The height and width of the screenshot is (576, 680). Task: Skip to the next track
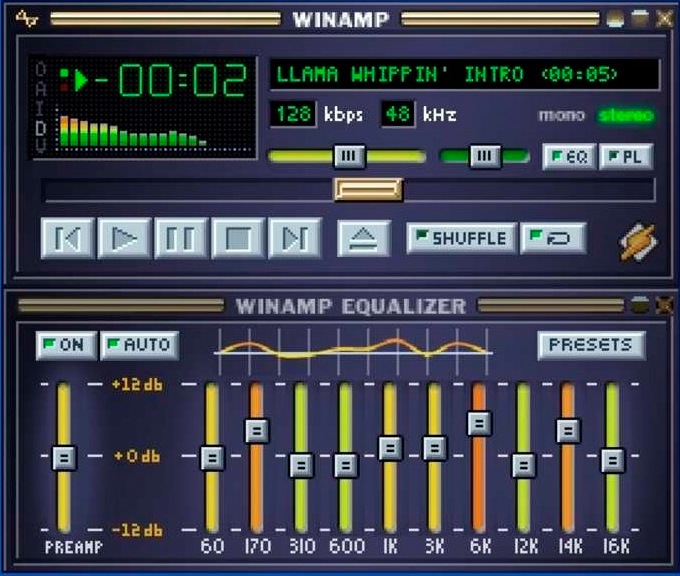[x=295, y=238]
